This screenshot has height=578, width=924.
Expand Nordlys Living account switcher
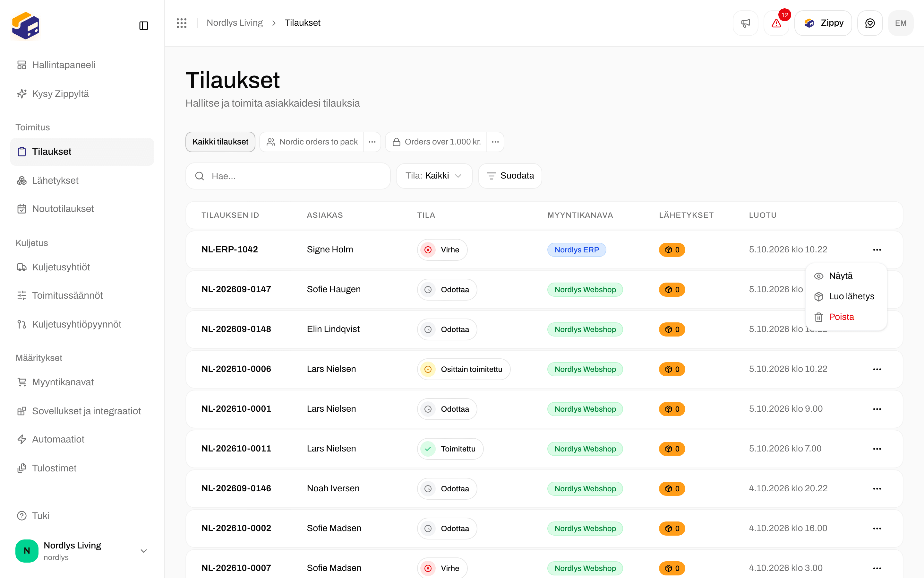82,551
